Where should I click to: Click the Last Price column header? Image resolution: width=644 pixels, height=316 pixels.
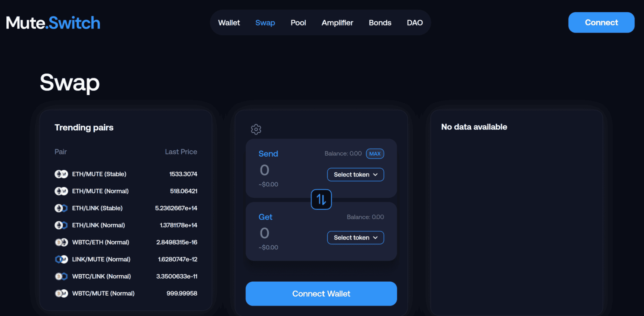(181, 152)
